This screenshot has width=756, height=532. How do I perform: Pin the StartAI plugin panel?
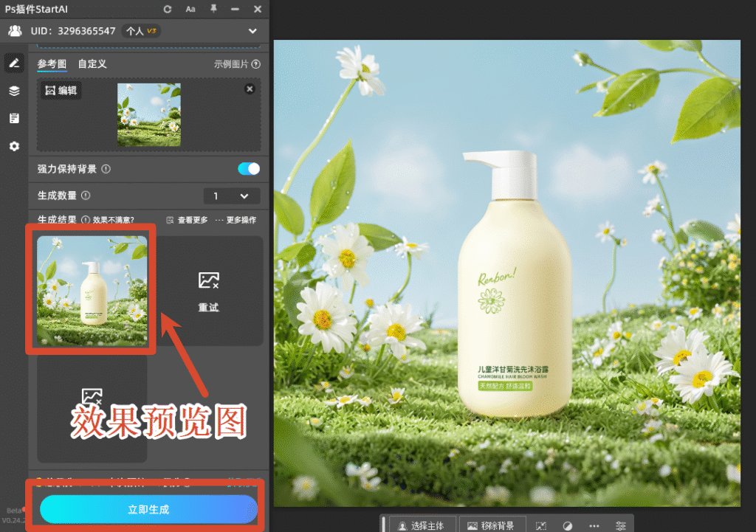point(213,9)
